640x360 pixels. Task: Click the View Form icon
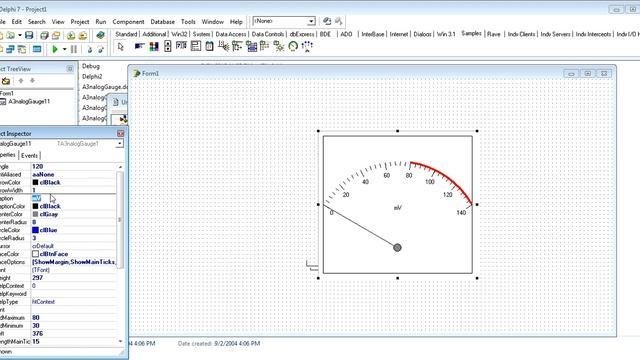[x=10, y=49]
